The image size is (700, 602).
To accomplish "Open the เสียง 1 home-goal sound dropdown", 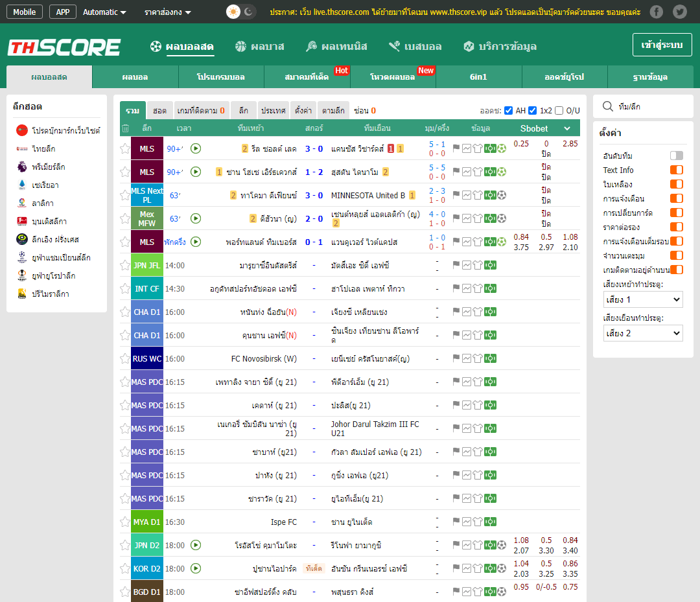I will [643, 299].
